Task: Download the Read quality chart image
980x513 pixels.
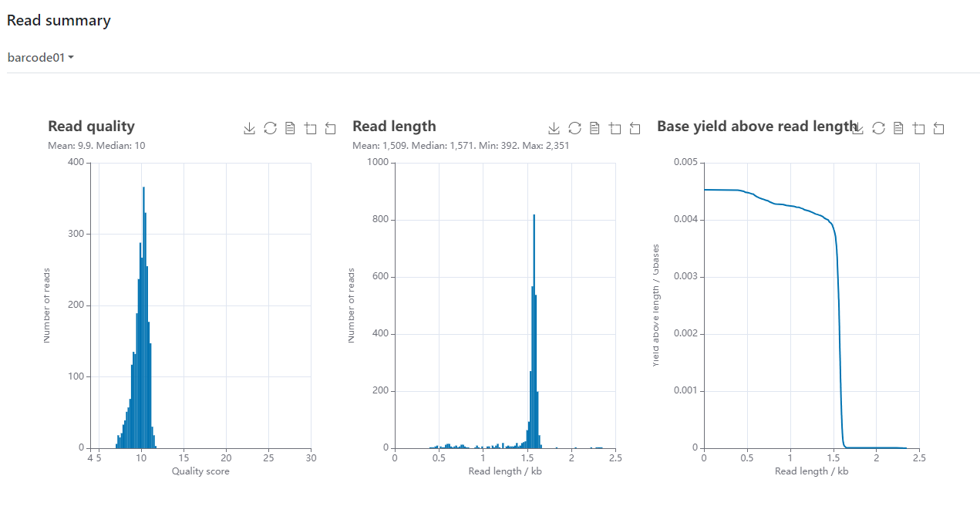Action: click(x=249, y=128)
